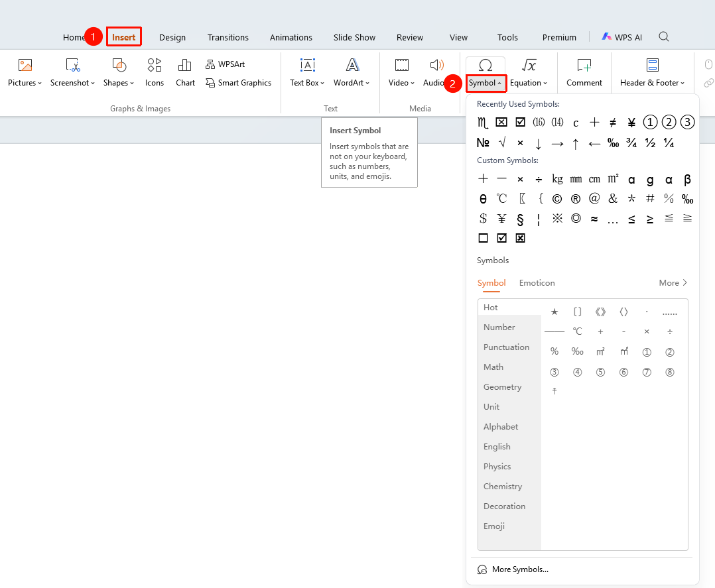The width and height of the screenshot is (715, 588).
Task: Launch WPS AI from the tab bar
Action: (621, 37)
